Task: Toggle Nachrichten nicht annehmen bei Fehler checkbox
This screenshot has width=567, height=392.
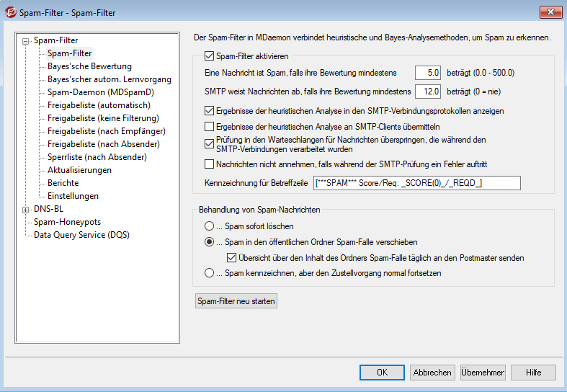Action: tap(210, 164)
